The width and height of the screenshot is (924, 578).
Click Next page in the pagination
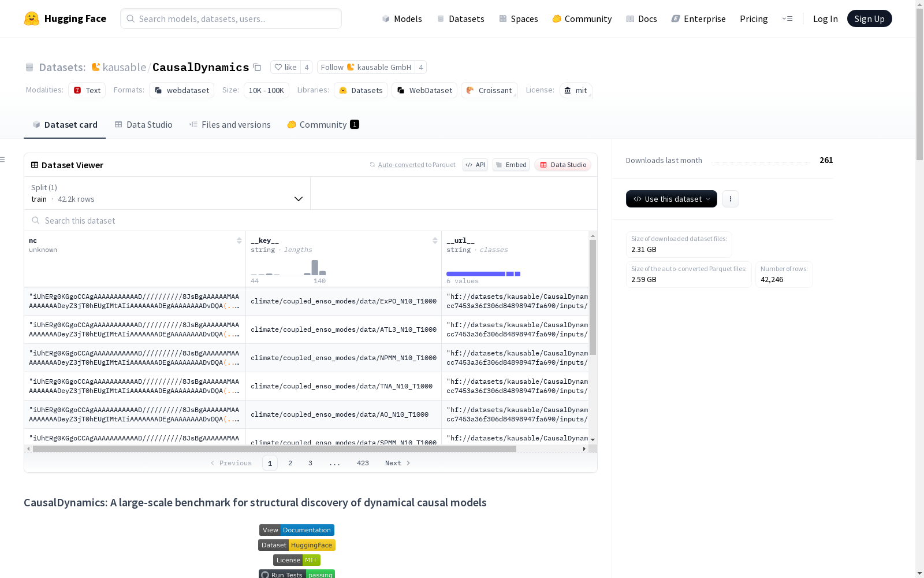coord(398,463)
